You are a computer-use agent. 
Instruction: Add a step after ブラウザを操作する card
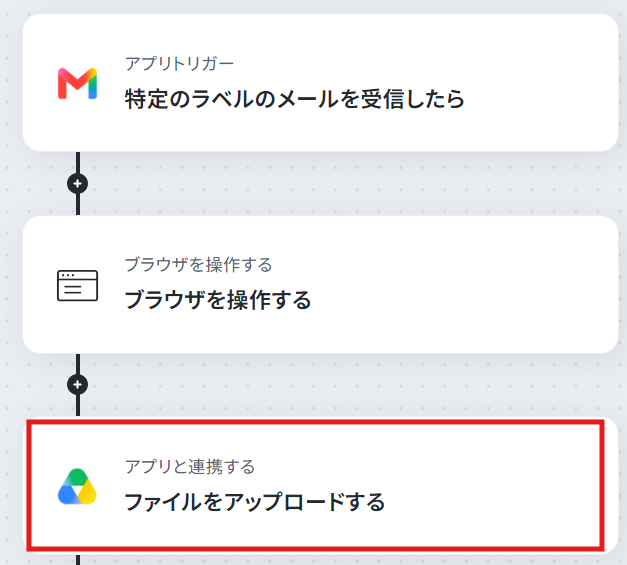coord(78,385)
